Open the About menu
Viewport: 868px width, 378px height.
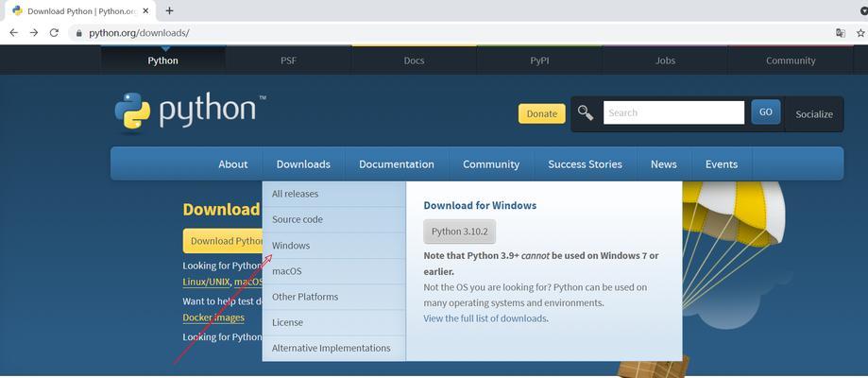(x=233, y=164)
